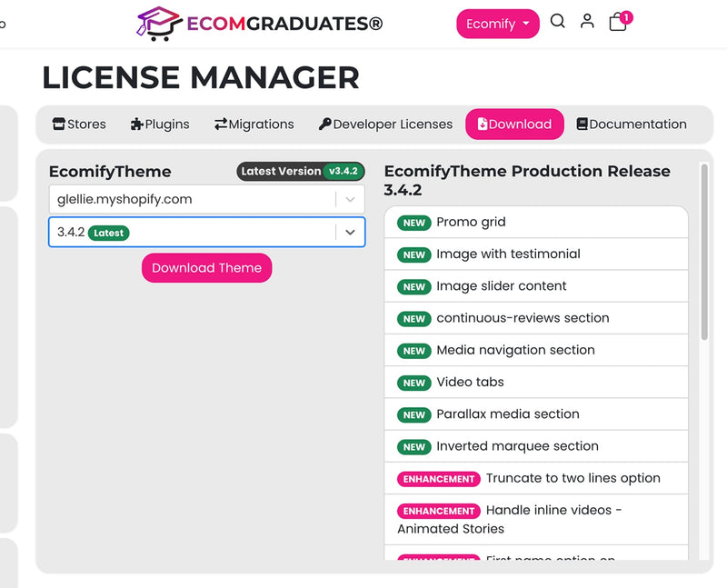This screenshot has width=727, height=588.
Task: Open the shopping cart icon
Action: (619, 22)
